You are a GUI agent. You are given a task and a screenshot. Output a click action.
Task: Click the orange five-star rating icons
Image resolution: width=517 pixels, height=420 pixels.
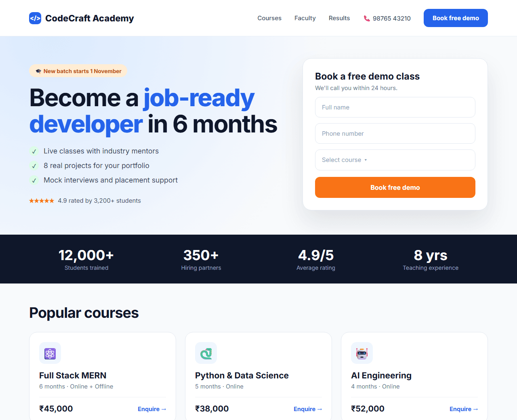coord(42,201)
